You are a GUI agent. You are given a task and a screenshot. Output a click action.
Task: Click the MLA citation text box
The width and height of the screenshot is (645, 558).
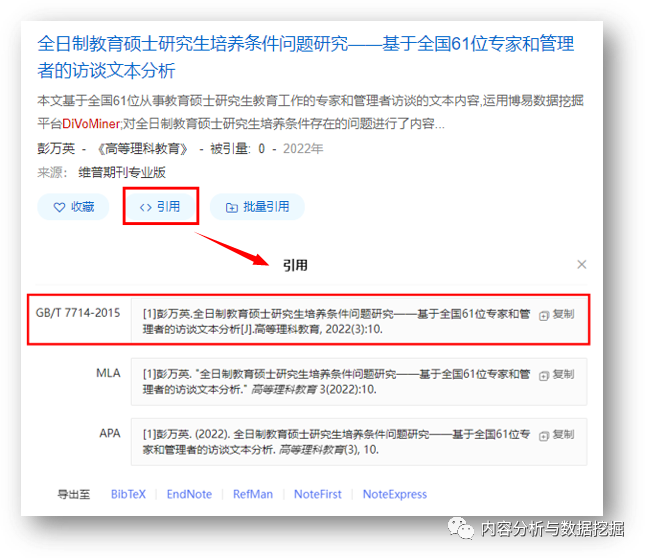[359, 382]
